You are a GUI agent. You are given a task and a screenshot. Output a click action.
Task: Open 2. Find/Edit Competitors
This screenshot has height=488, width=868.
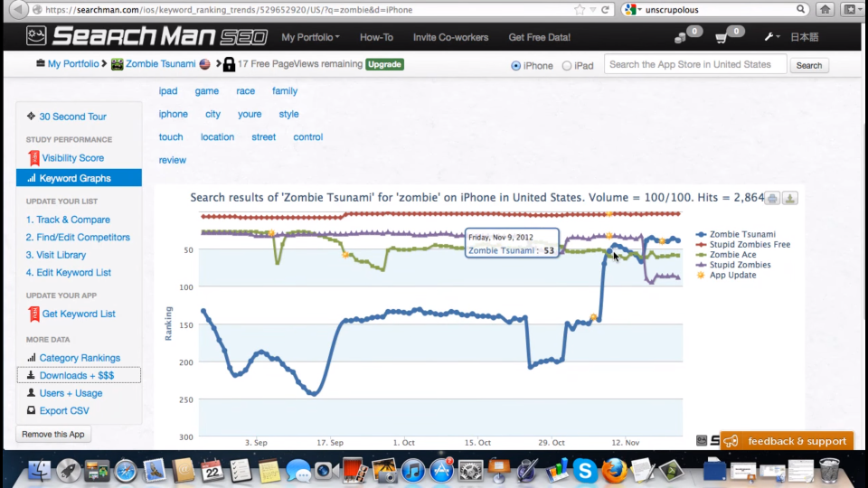[78, 238]
